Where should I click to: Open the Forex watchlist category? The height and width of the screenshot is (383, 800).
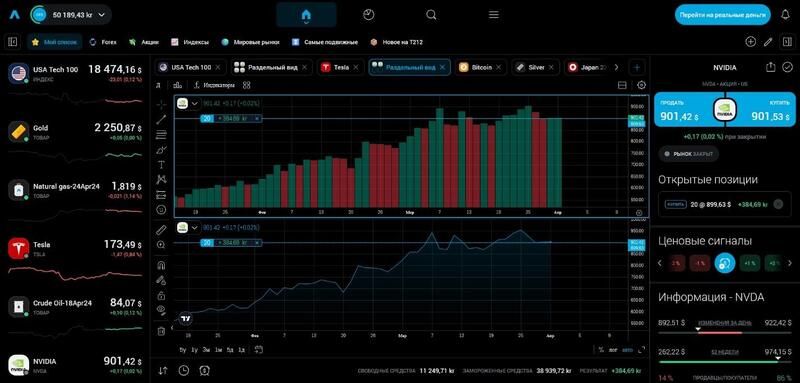[103, 42]
